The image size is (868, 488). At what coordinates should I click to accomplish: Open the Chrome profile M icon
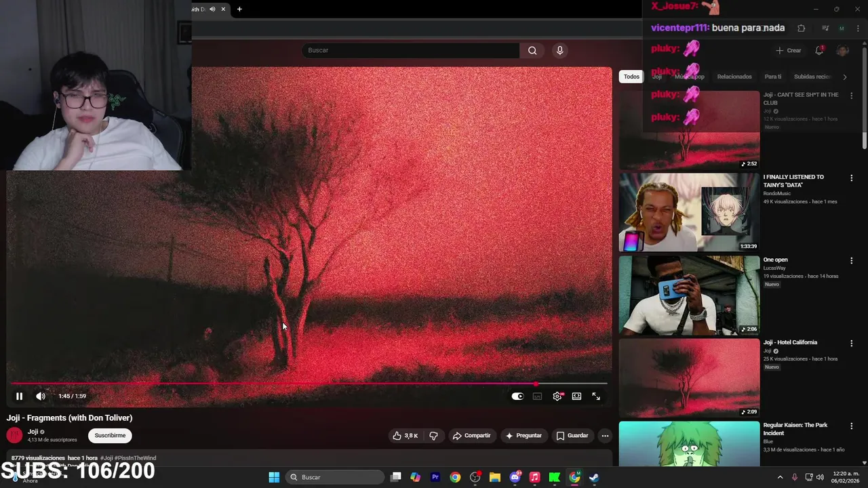point(842,28)
